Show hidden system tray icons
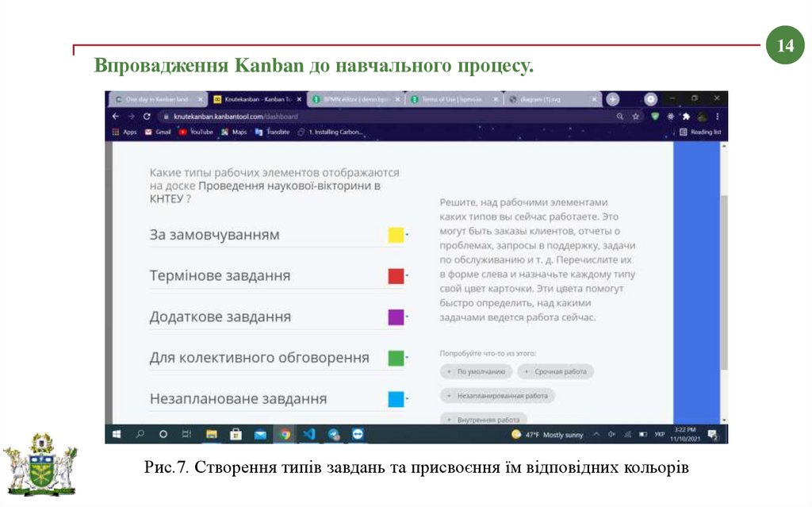The width and height of the screenshot is (812, 507). point(596,435)
